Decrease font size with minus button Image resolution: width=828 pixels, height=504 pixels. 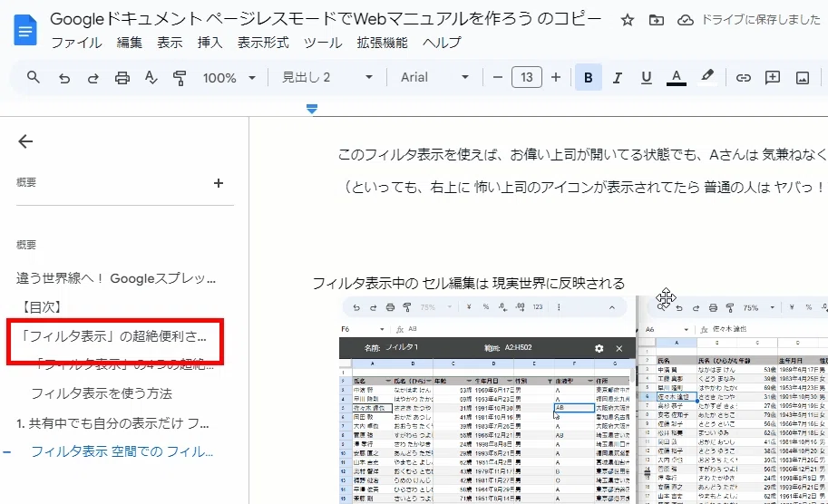(x=497, y=78)
